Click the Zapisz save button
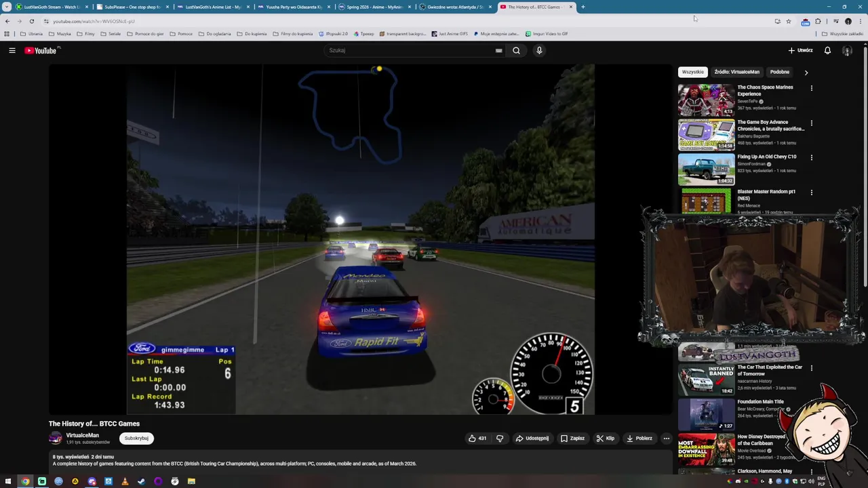This screenshot has height=488, width=868. coord(573,439)
